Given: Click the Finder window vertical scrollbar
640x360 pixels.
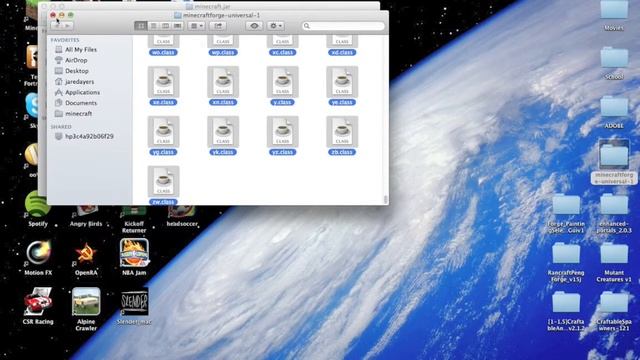Looking at the screenshot, I should pyautogui.click(x=386, y=199).
